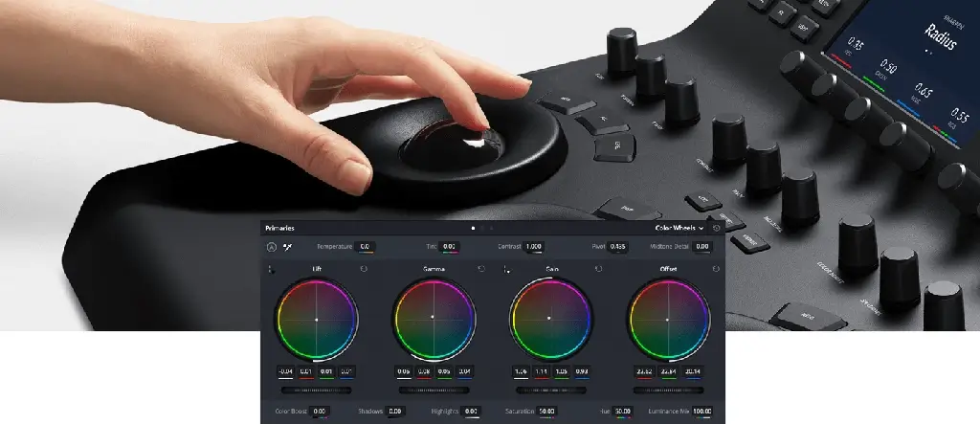980x424 pixels.
Task: Click the Gamma master wheel slider
Action: tap(434, 391)
